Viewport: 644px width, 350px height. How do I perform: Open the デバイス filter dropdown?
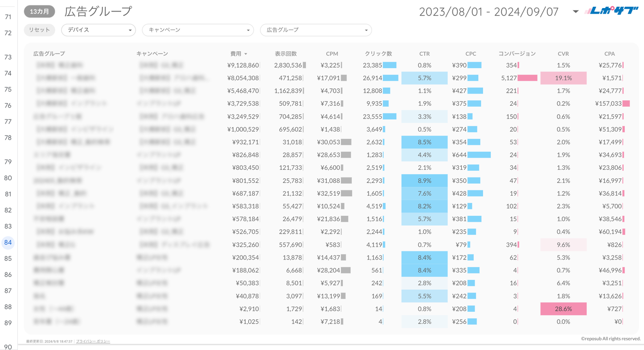pyautogui.click(x=98, y=30)
